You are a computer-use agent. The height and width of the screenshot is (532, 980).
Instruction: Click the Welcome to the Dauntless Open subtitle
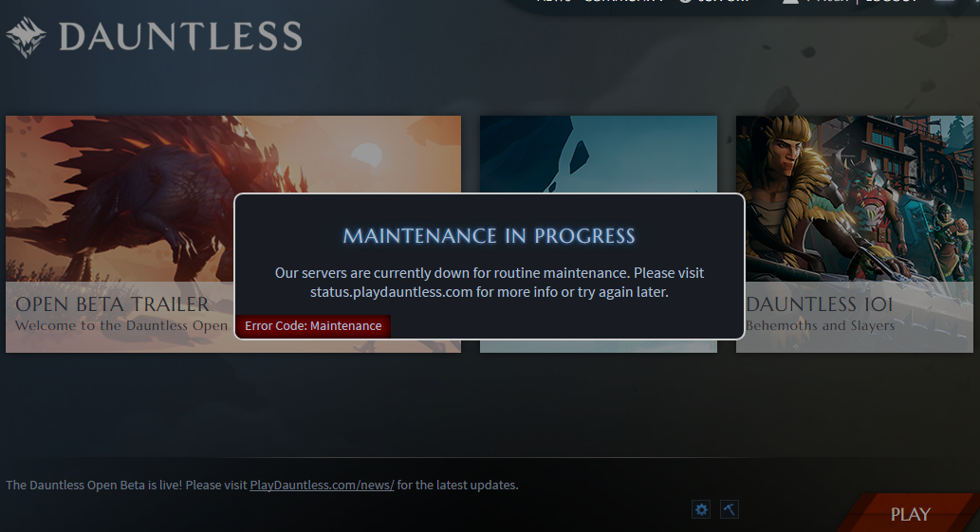coord(121,325)
